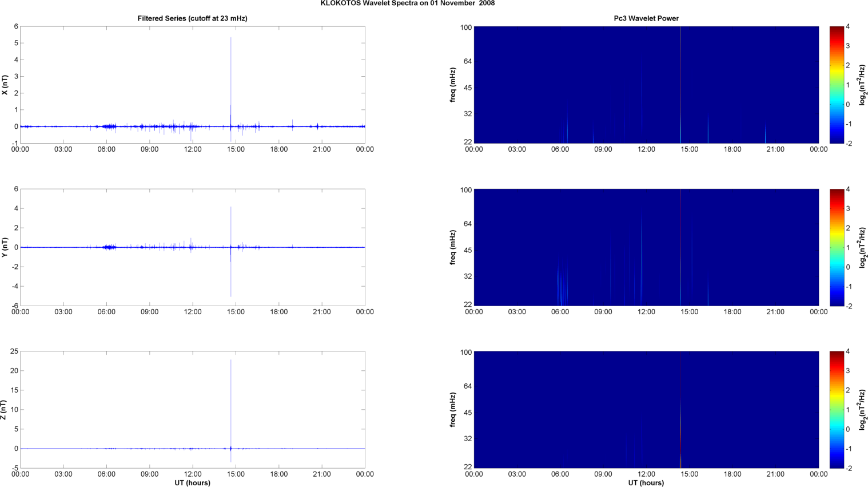Click the bottom wavelet spectrogram colorbar

[836, 410]
